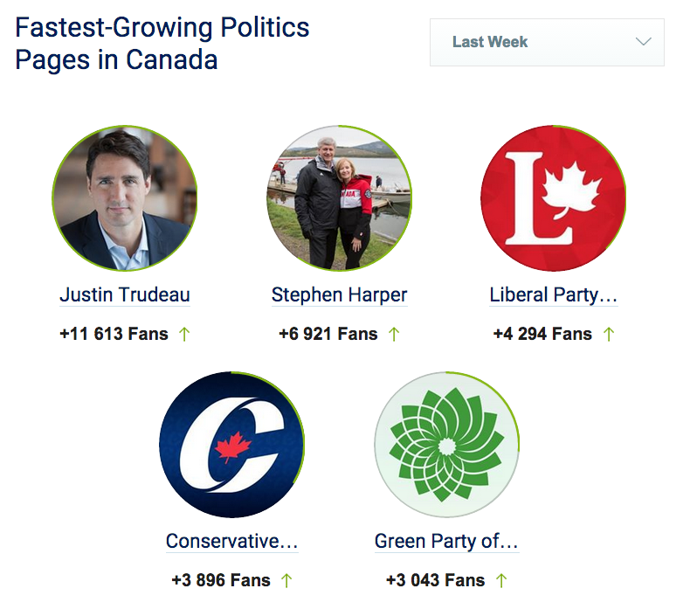Click Stephen Harper's profile photo
This screenshot has width=690, height=616.
[x=339, y=198]
